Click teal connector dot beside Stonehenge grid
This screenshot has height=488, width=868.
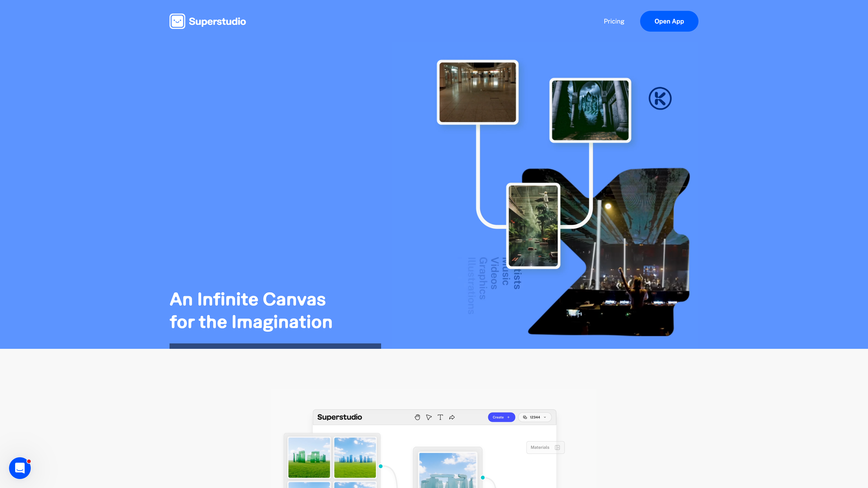coord(380,466)
